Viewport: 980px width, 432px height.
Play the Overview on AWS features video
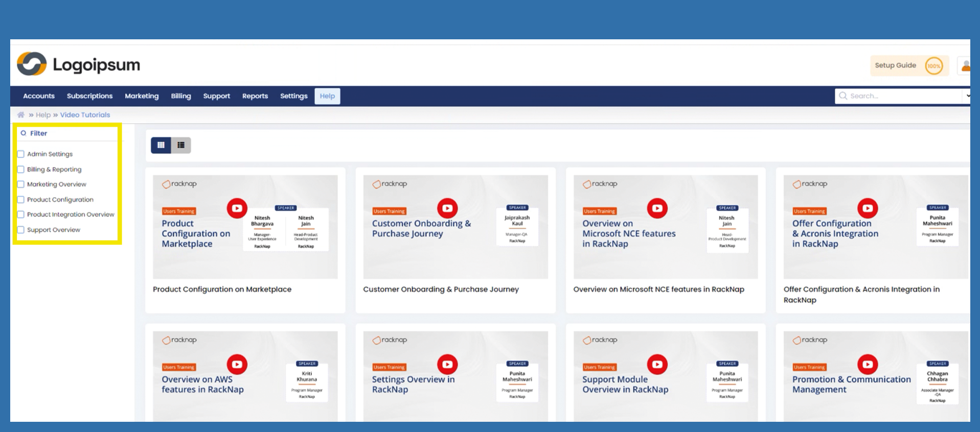[237, 364]
